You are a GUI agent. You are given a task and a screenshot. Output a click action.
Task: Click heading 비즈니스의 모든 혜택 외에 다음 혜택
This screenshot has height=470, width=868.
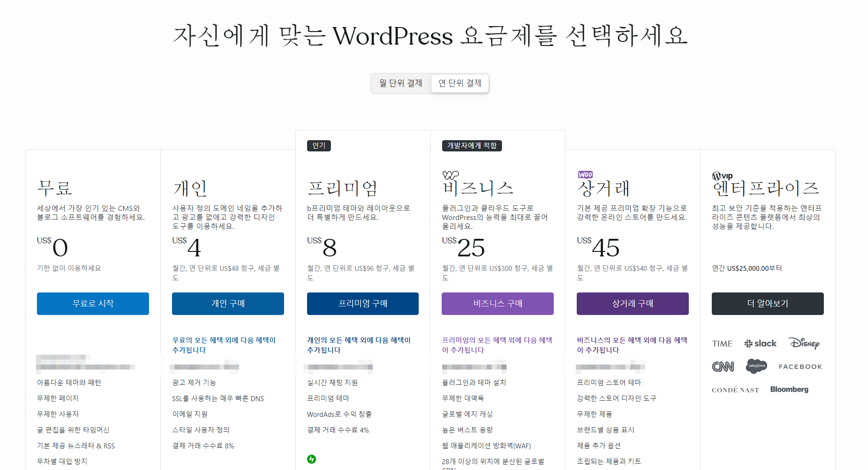pos(632,345)
